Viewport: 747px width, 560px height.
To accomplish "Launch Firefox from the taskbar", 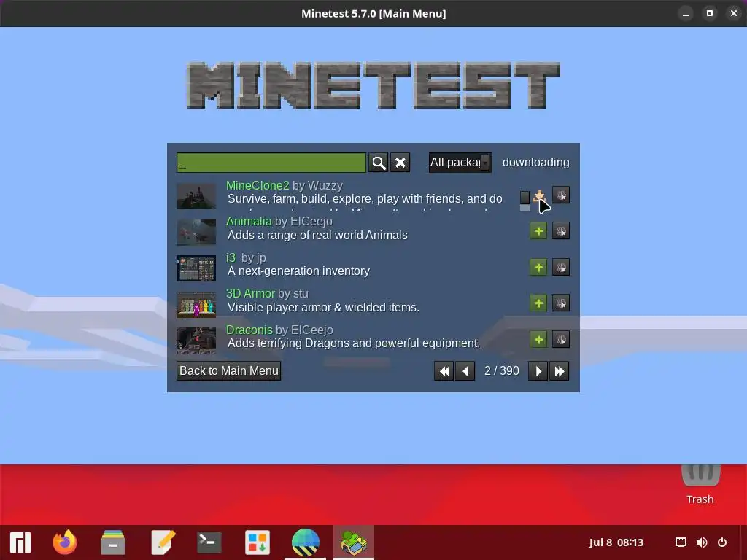I will pos(65,542).
